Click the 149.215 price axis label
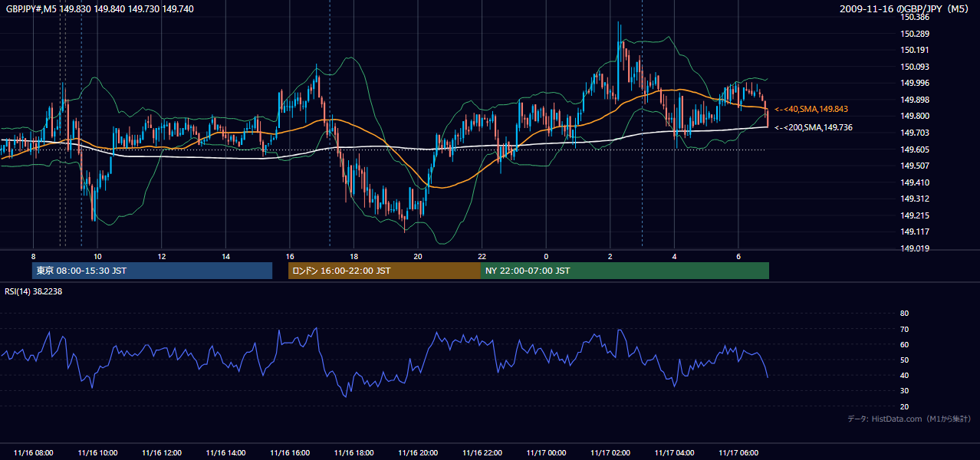This screenshot has width=980, height=460. [x=915, y=215]
